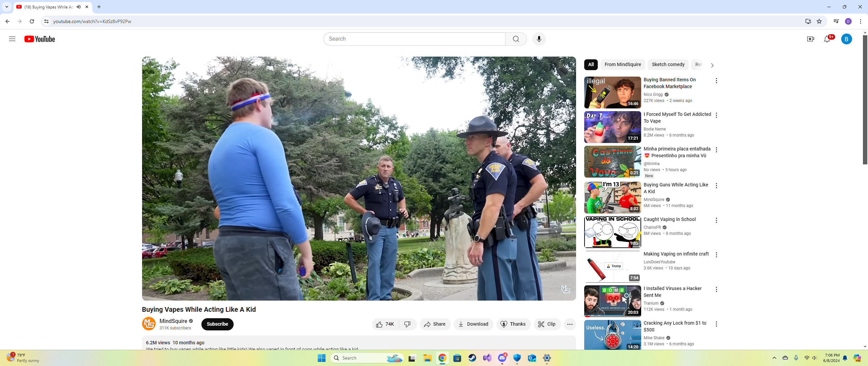The image size is (868, 366).
Task: Click the voice search microphone icon
Action: click(x=539, y=39)
